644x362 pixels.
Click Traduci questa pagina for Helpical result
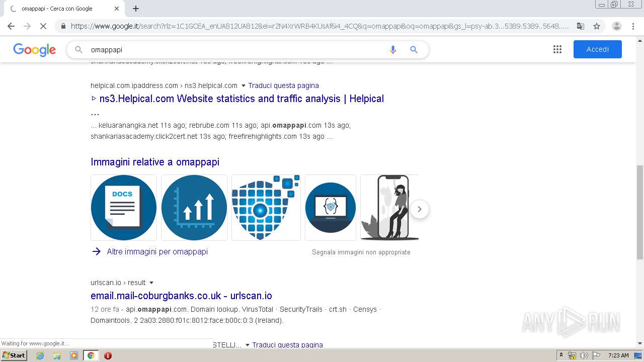point(283,85)
